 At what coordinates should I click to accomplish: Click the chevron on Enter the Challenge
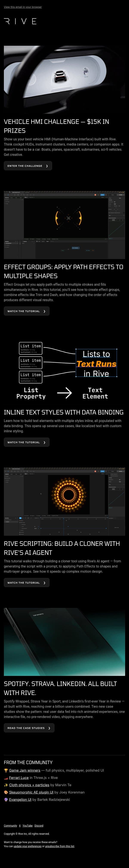[x=47, y=166]
